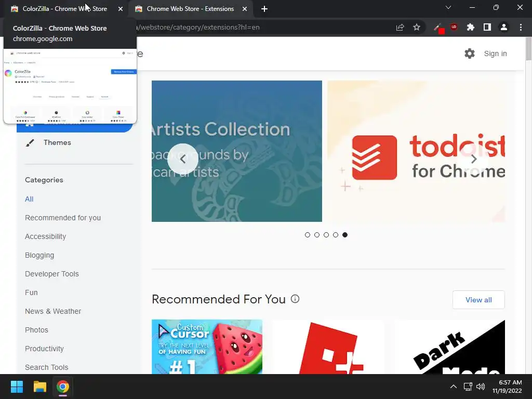Click the page vertical scrollbar thumb

coord(528,49)
